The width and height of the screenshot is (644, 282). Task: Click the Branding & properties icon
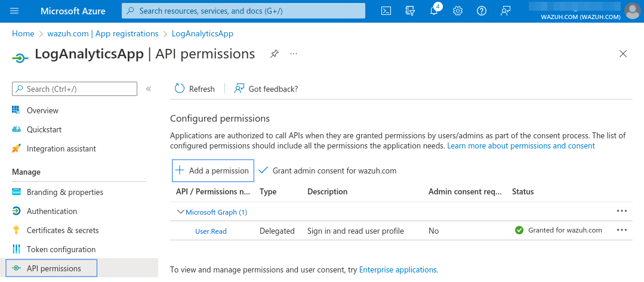pos(16,192)
